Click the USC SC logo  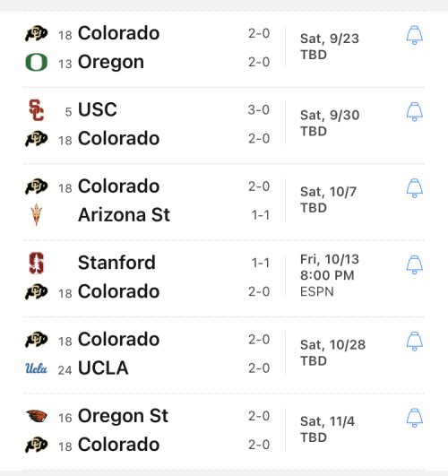coord(37,110)
